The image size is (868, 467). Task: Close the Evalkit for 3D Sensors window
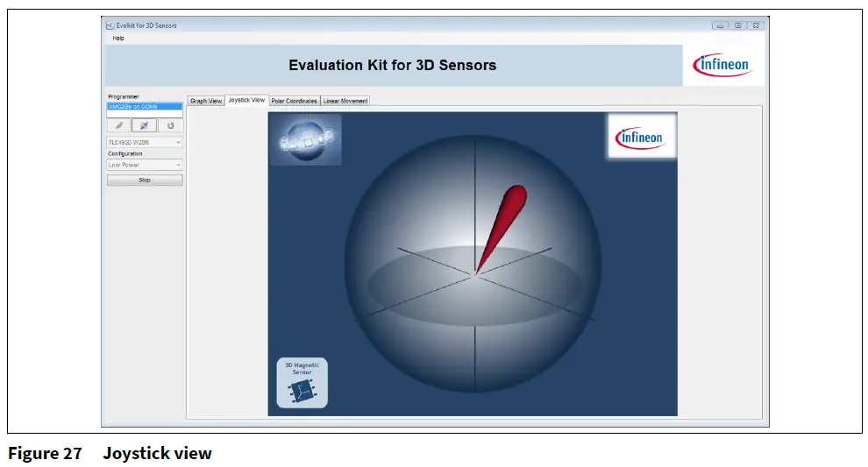click(x=756, y=25)
